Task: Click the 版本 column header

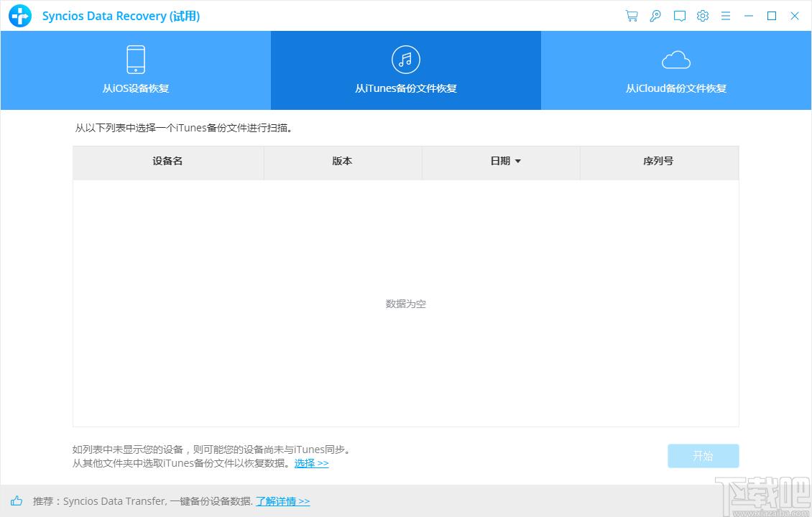Action: pos(342,162)
